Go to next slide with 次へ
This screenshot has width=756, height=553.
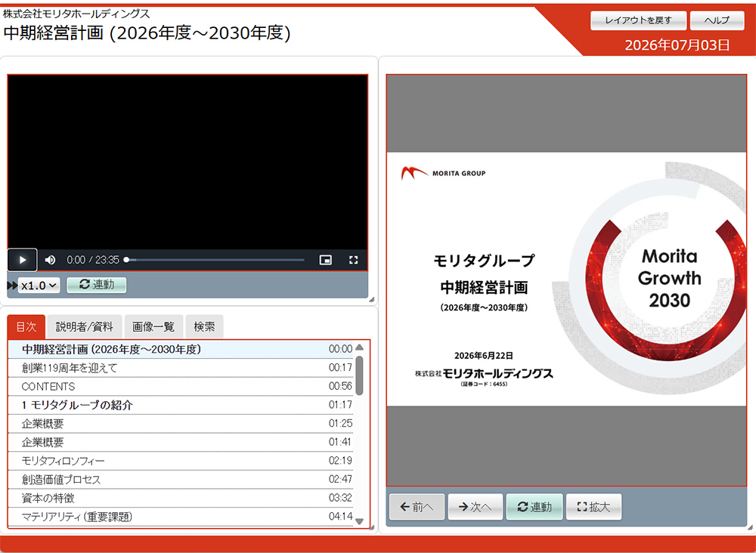[476, 507]
